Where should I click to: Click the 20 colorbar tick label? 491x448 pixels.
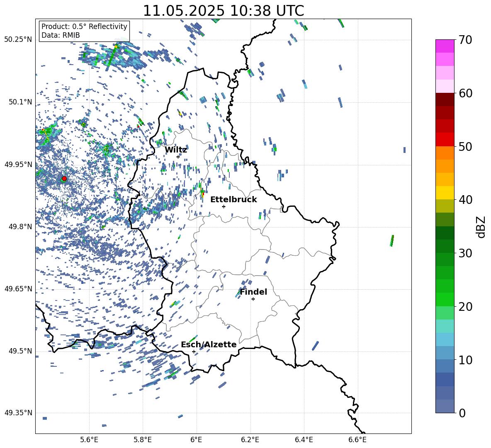pyautogui.click(x=465, y=306)
